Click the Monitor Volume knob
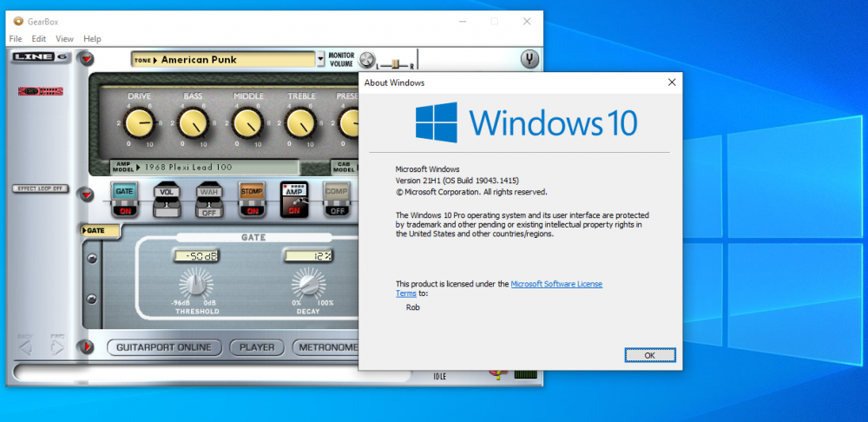The width and height of the screenshot is (868, 422). point(366,59)
